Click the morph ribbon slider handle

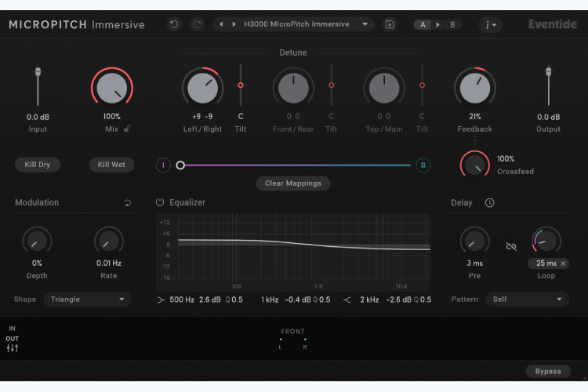tap(180, 165)
